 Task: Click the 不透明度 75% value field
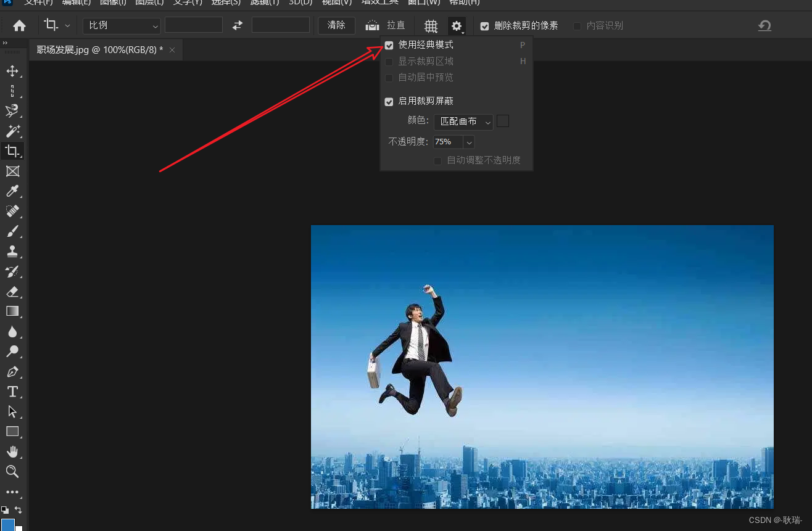point(448,142)
